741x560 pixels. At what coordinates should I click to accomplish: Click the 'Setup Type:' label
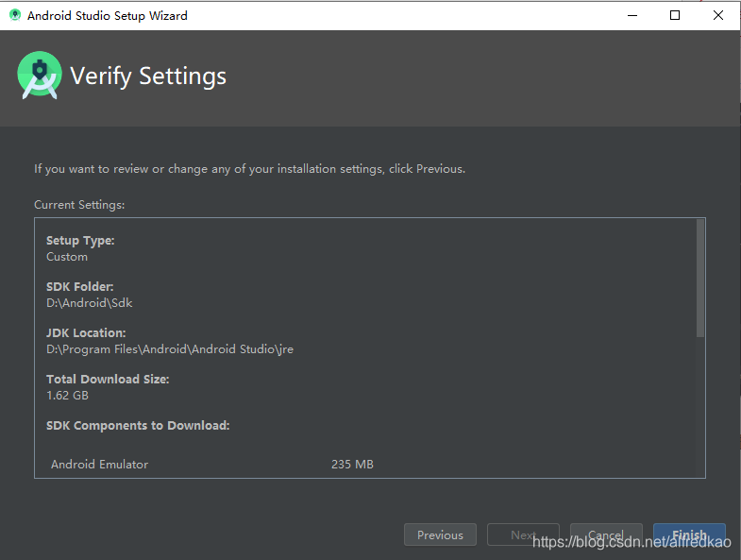[x=80, y=241]
